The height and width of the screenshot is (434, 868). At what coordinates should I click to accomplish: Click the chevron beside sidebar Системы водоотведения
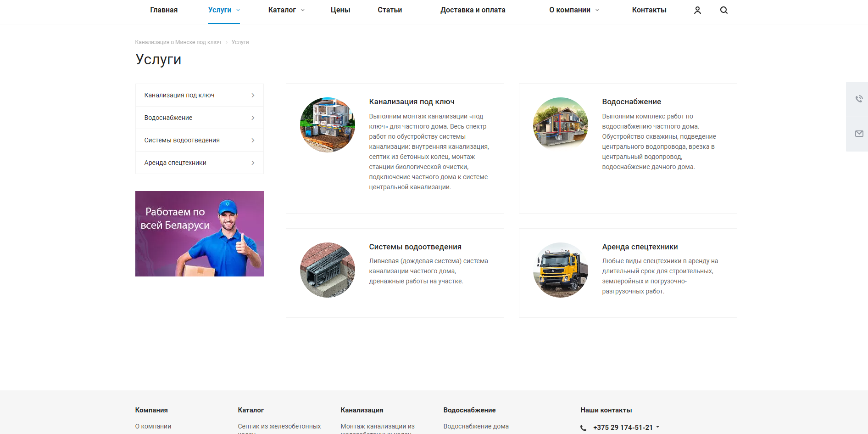[253, 140]
